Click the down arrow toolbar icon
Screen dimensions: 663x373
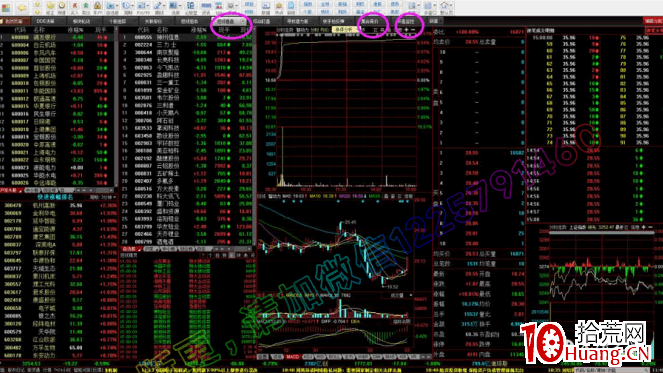[37, 12]
